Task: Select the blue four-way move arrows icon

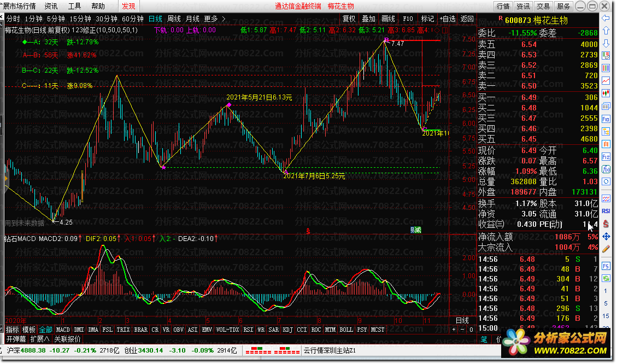Action: (606, 237)
